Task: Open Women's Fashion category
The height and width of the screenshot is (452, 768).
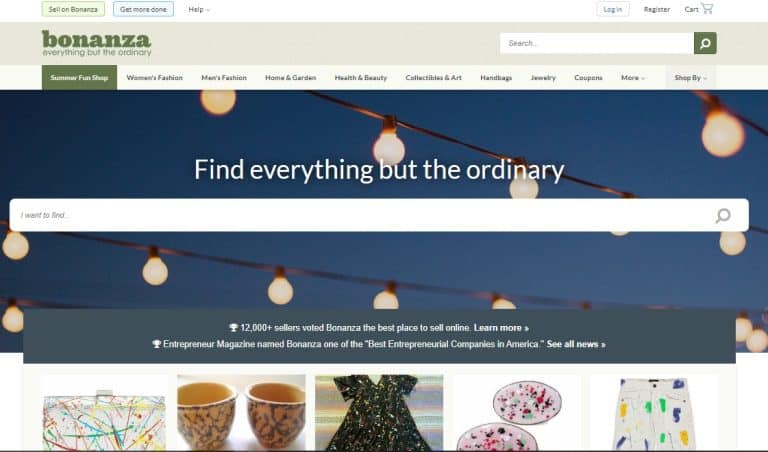Action: point(154,77)
